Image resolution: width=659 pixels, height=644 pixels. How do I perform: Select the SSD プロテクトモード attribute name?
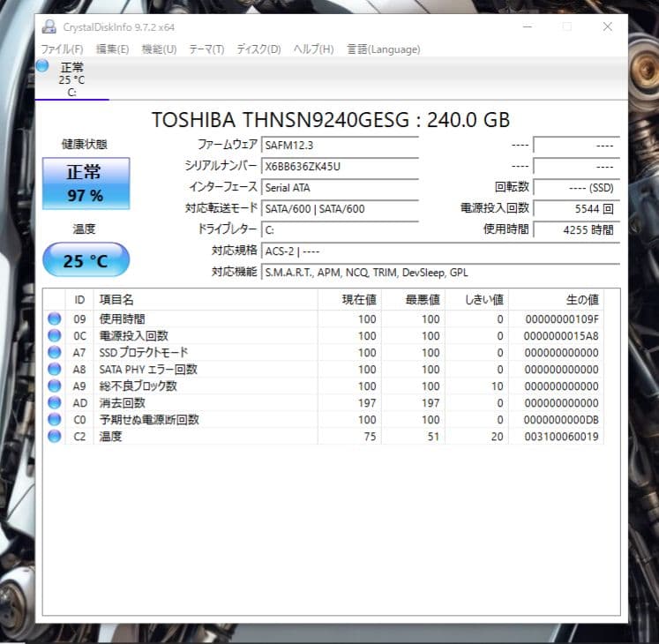point(144,353)
